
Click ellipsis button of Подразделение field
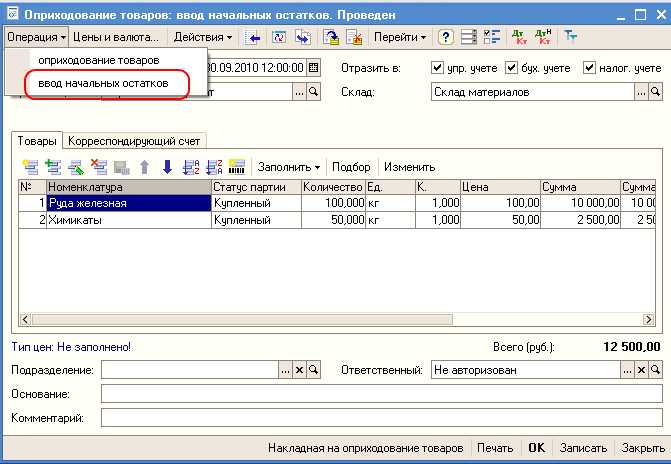pos(285,370)
